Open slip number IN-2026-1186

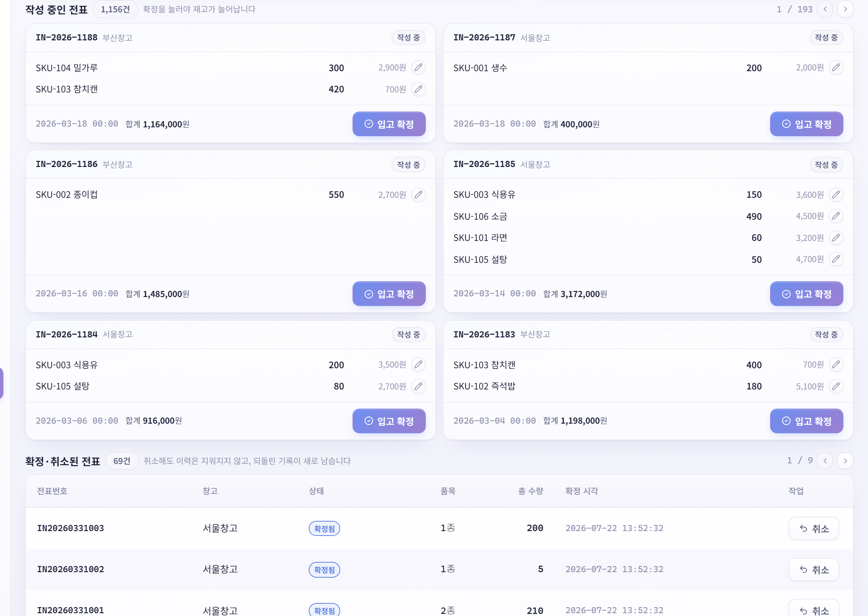[66, 164]
